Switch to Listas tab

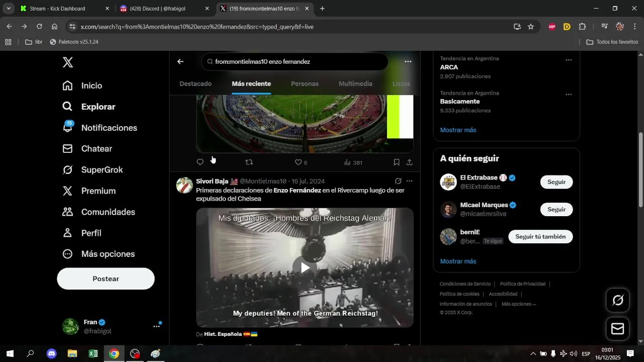401,84
